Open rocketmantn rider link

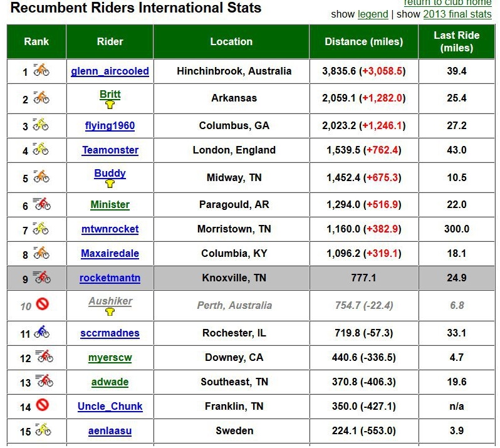coord(110,278)
